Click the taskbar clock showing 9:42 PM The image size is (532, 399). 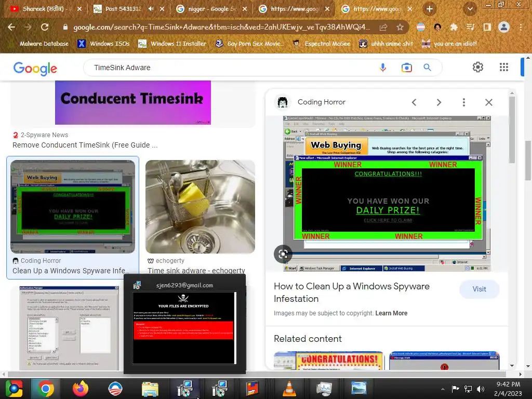pyautogui.click(x=508, y=389)
